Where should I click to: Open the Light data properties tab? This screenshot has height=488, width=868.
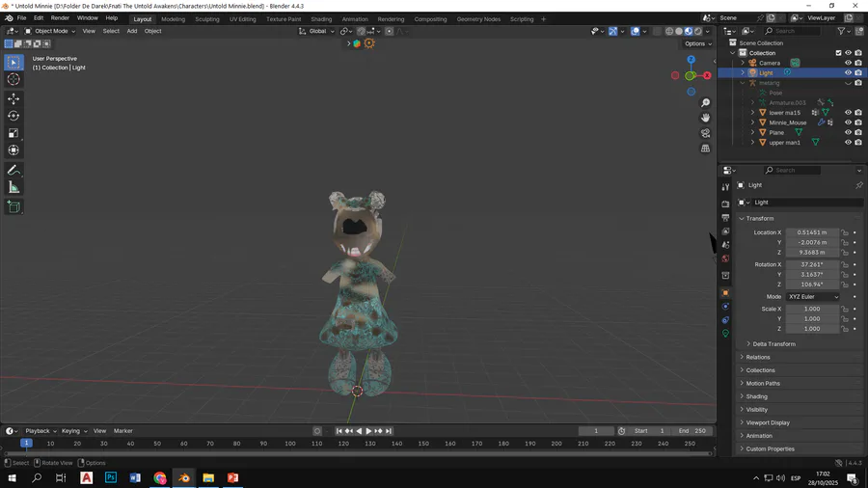[x=725, y=334]
